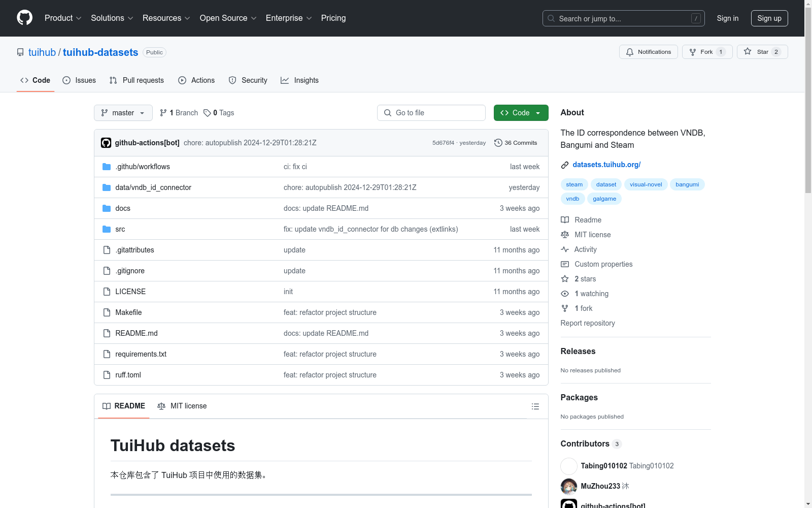Expand the Resources menu

(166, 18)
